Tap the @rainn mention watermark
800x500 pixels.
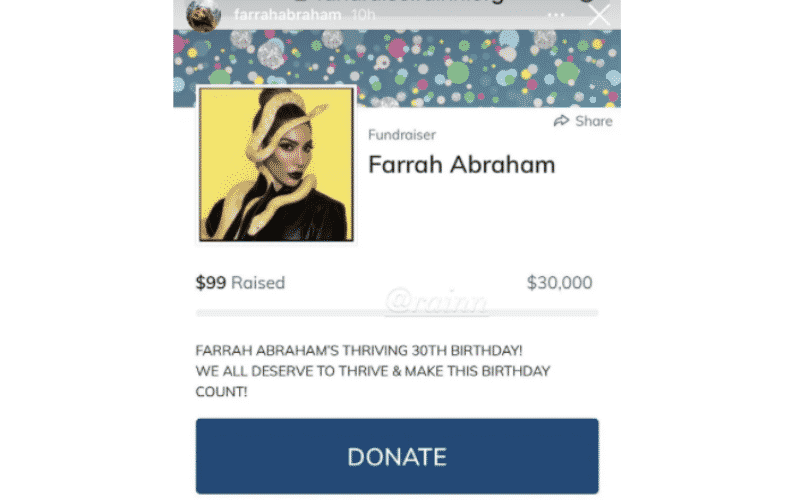tap(436, 301)
